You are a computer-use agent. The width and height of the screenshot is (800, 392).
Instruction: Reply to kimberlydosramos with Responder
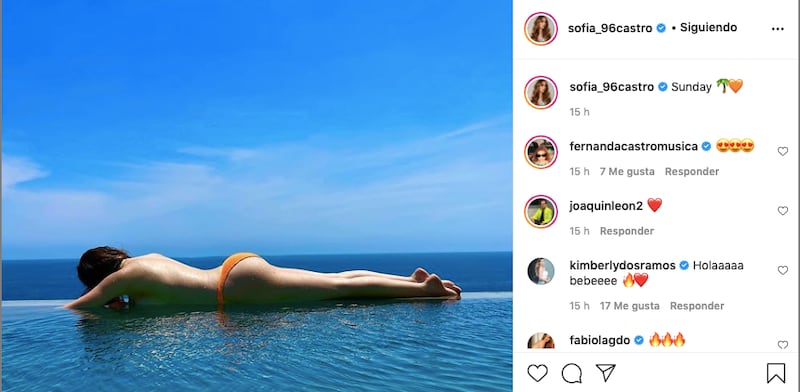(697, 306)
